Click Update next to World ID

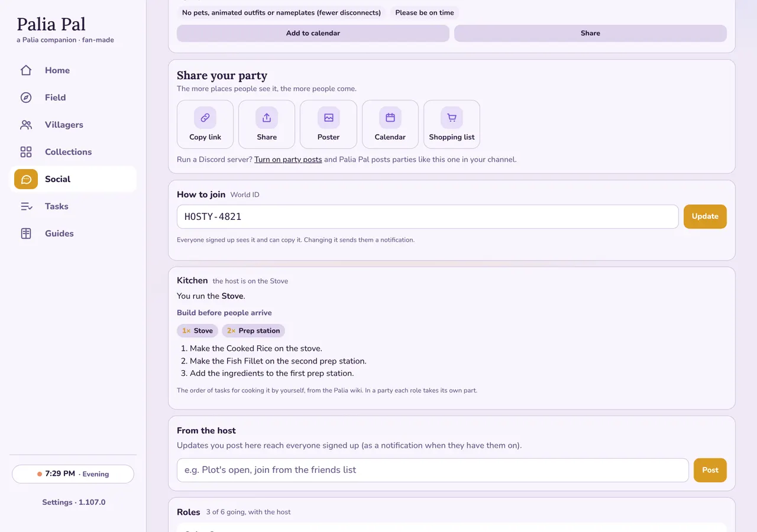pos(705,216)
